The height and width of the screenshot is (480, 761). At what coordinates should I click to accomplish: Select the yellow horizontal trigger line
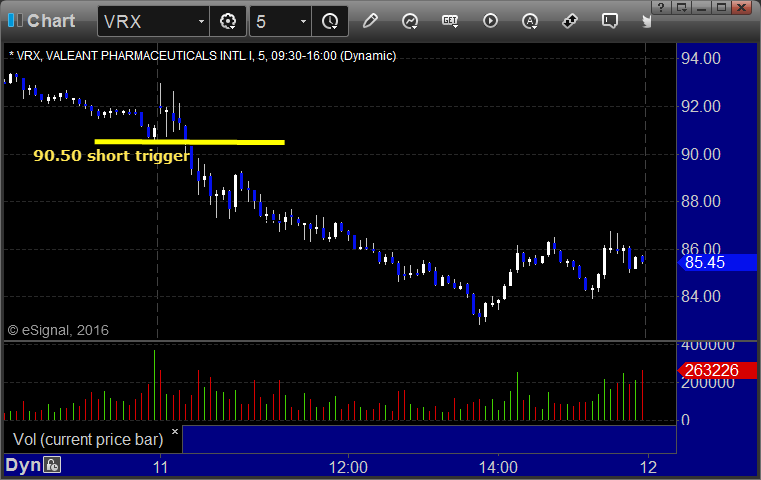point(189,142)
